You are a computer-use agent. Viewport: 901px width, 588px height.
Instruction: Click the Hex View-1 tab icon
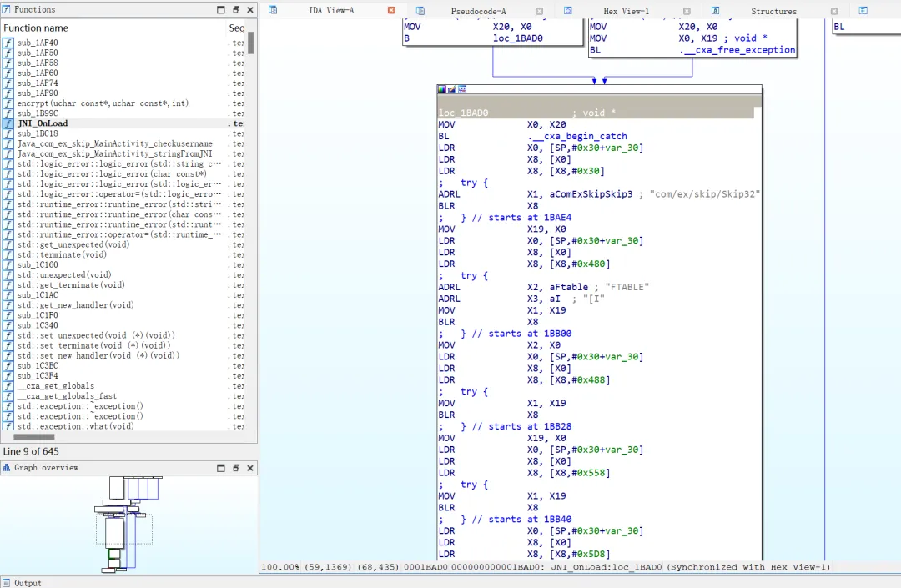[568, 11]
